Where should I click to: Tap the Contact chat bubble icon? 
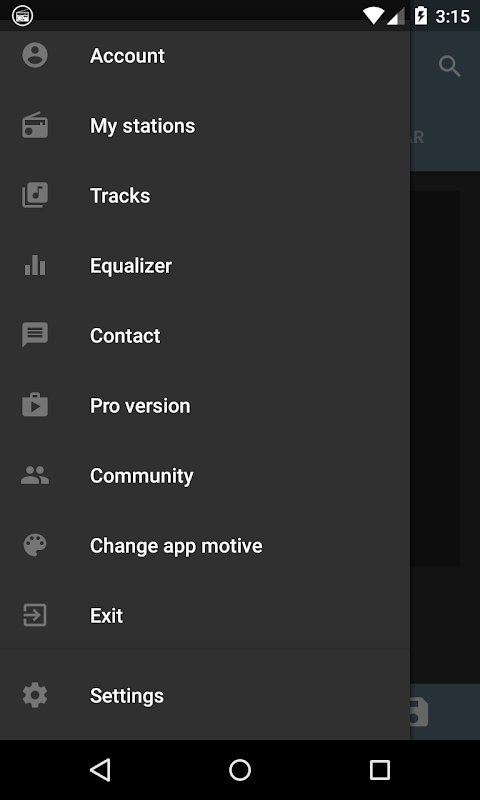[x=35, y=335]
